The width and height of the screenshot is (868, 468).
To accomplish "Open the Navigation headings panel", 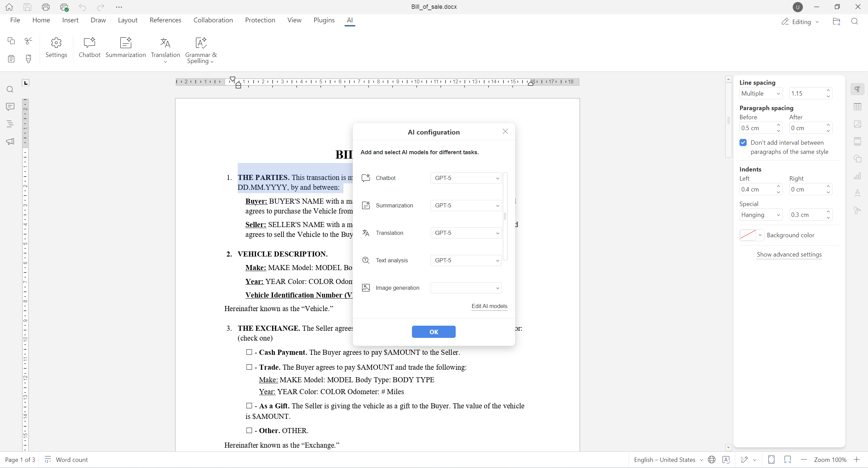I will pos(10,124).
